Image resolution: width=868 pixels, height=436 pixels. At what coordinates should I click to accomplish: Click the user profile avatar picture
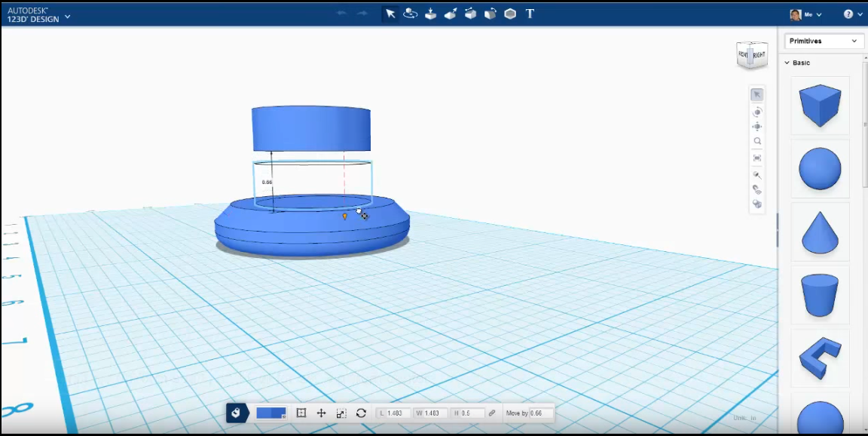(x=796, y=14)
